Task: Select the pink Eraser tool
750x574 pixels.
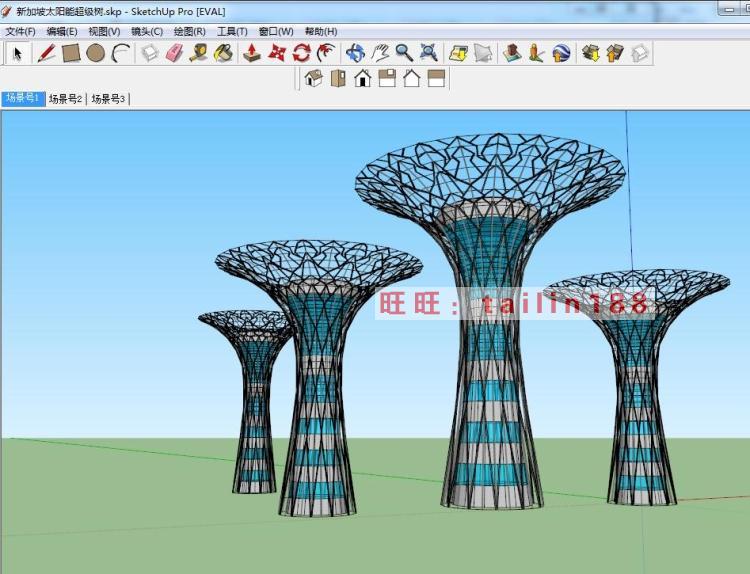Action: [175, 53]
